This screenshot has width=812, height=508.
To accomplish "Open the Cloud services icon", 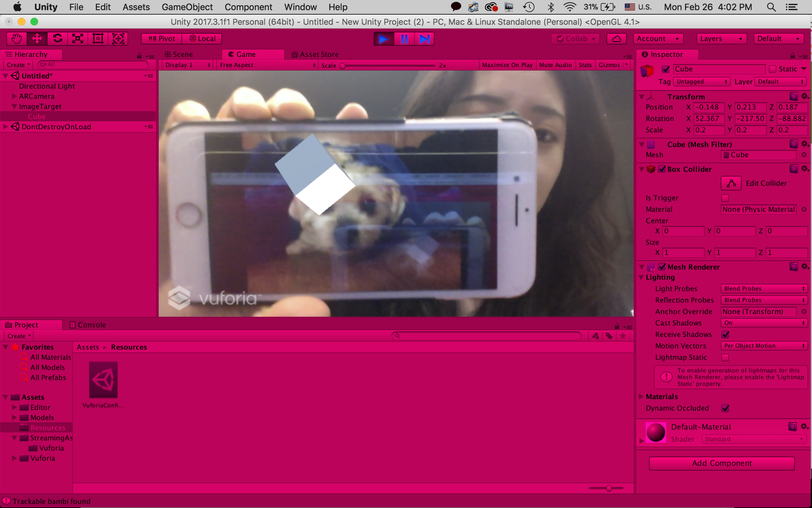I will (616, 39).
